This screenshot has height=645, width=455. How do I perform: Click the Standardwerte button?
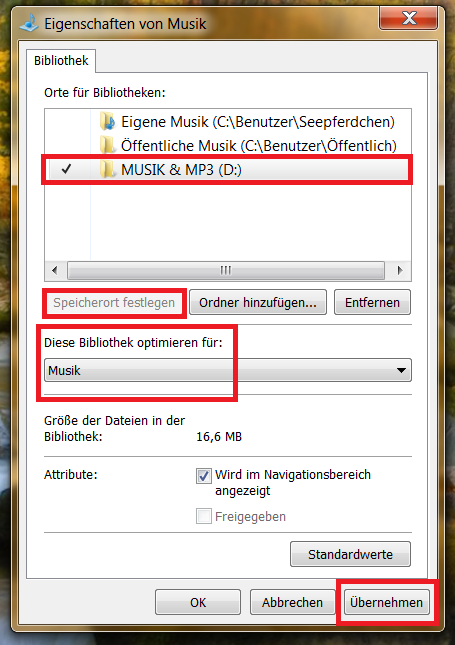(351, 554)
